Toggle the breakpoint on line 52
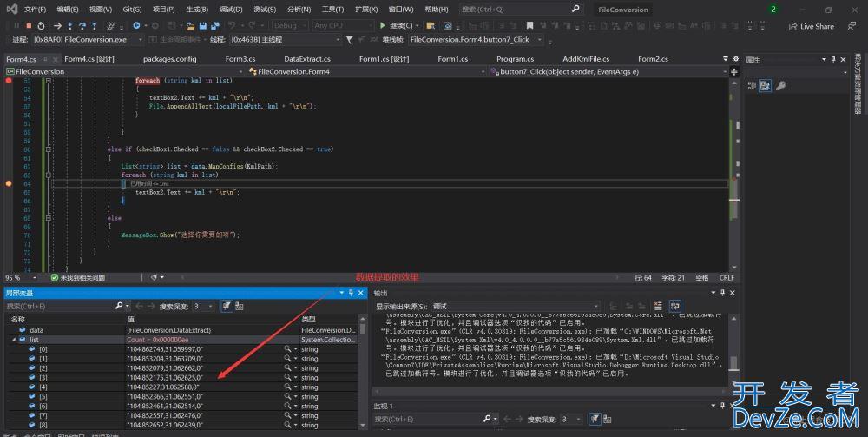 click(x=9, y=80)
